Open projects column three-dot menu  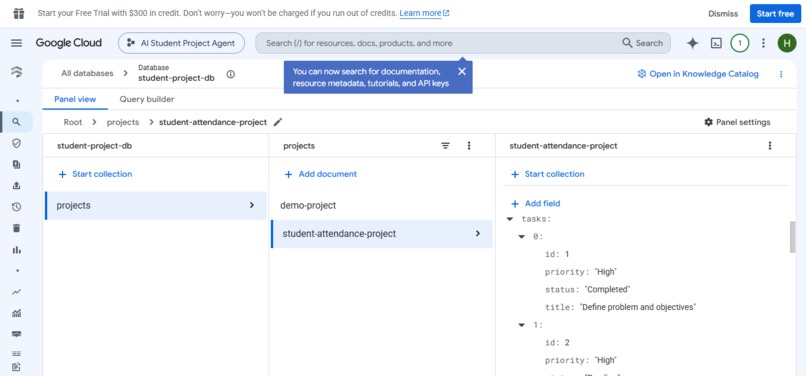469,146
